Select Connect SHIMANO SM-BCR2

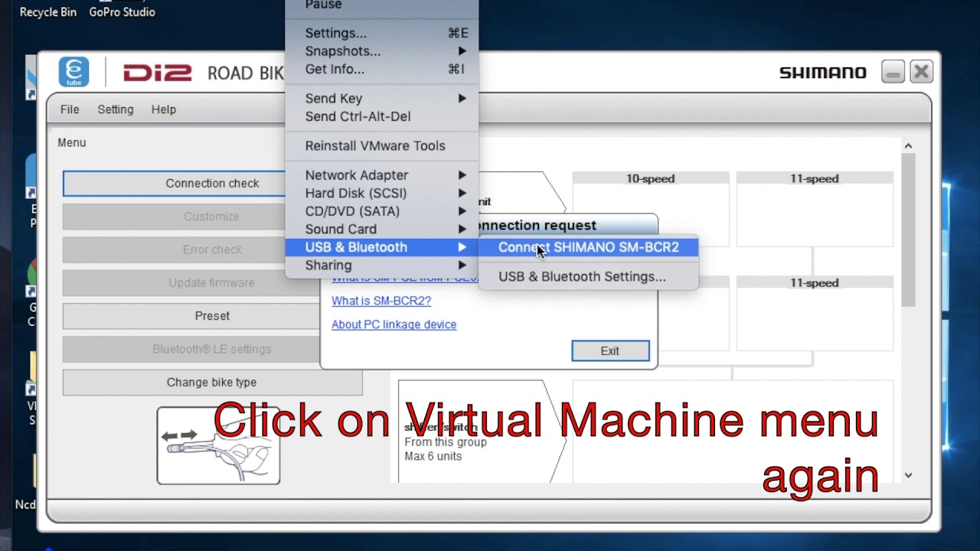[588, 247]
